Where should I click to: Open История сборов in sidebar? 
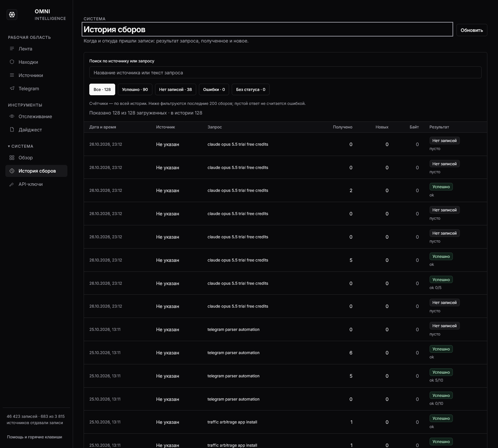pyautogui.click(x=37, y=171)
